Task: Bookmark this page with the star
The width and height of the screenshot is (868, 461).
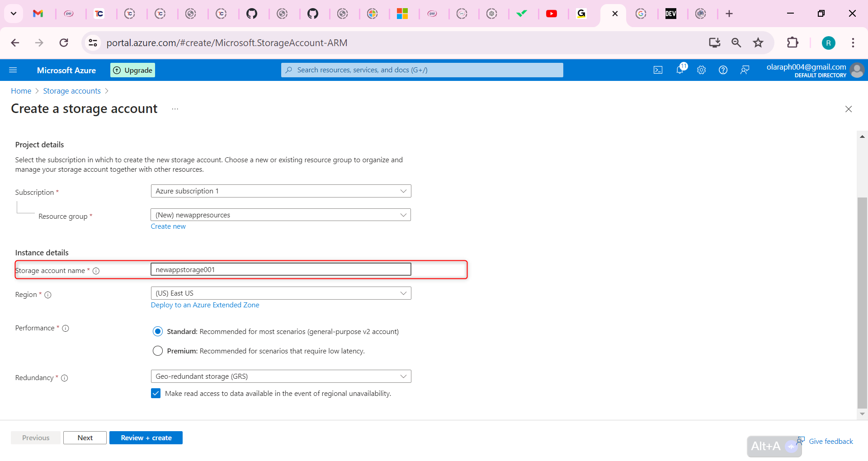Action: pyautogui.click(x=758, y=43)
